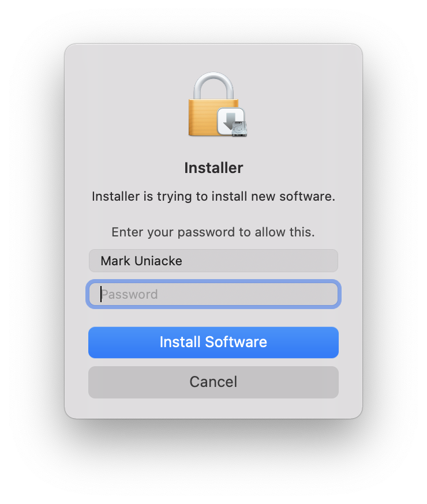This screenshot has height=504, width=427.
Task: Click the 'Enter your password to allow this' text
Action: (213, 232)
